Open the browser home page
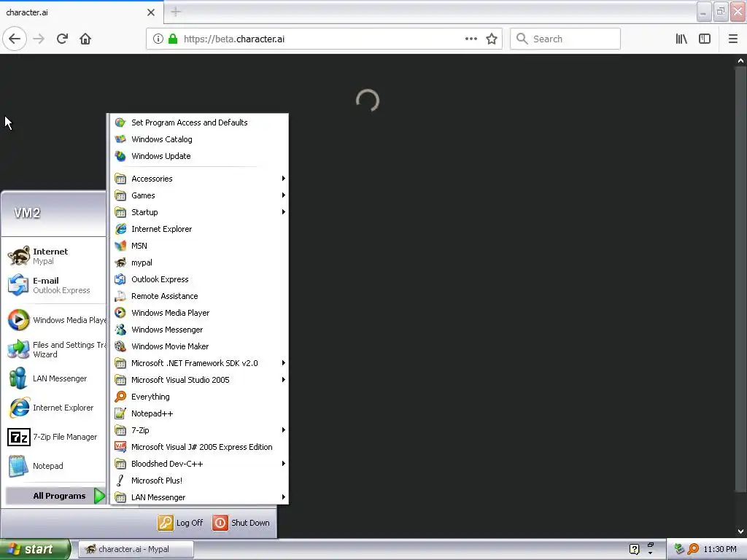Viewport: 747px width, 560px height. tap(85, 39)
